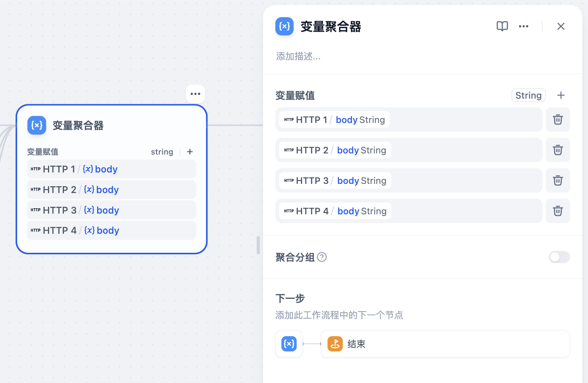Image resolution: width=588 pixels, height=383 pixels.
Task: Click the plus icon on the canvas node
Action: [x=189, y=152]
